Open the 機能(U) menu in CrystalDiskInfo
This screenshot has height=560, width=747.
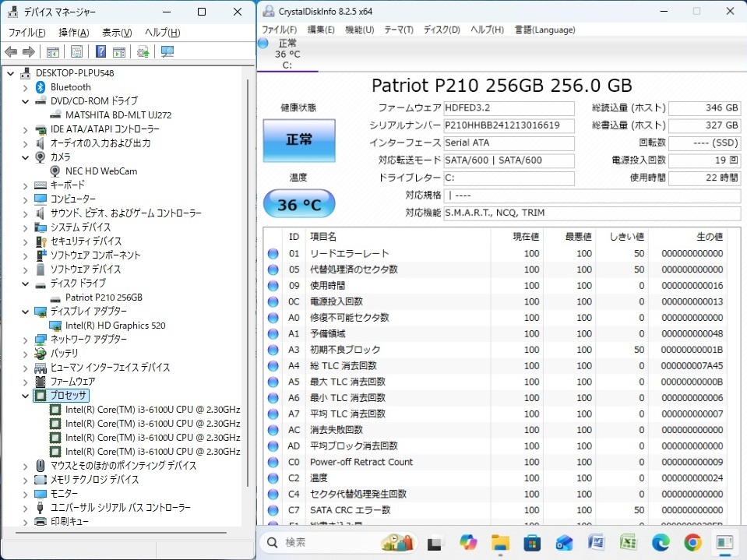pos(359,30)
